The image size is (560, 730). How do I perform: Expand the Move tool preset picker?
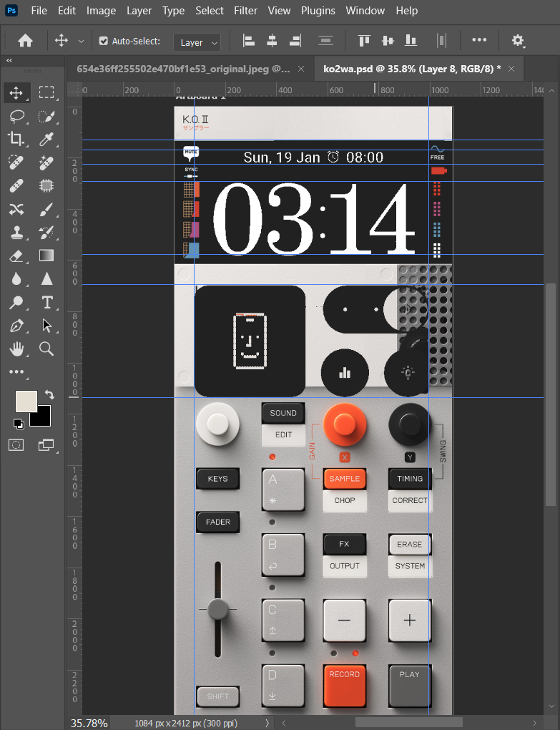click(81, 42)
